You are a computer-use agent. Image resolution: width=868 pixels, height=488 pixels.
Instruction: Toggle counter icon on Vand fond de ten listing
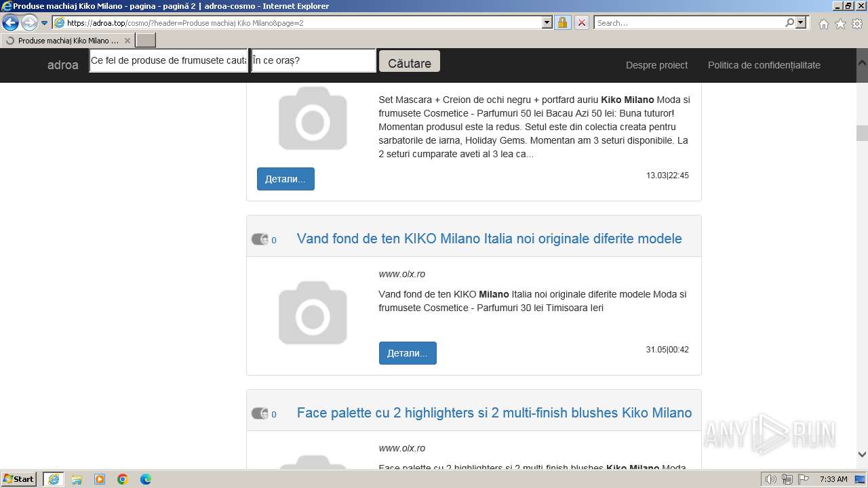tap(260, 239)
